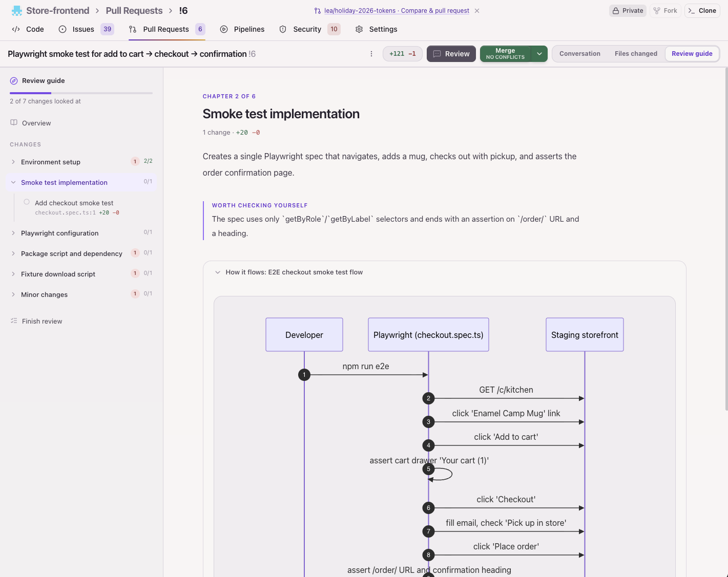Screen dimensions: 728x577
Task: Open the Code tab
Action: coord(28,29)
